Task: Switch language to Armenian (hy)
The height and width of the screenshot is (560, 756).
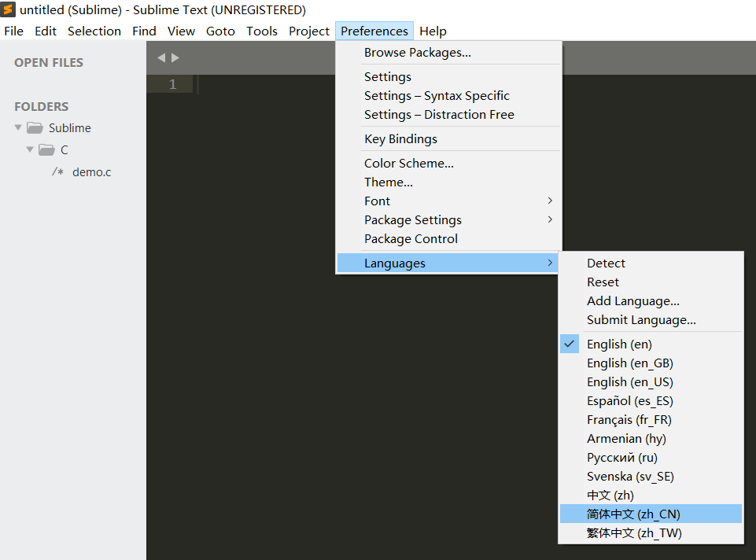Action: point(651,439)
